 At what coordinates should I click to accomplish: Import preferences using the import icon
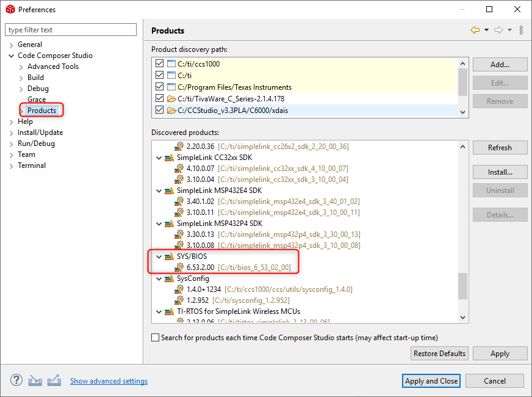point(35,381)
